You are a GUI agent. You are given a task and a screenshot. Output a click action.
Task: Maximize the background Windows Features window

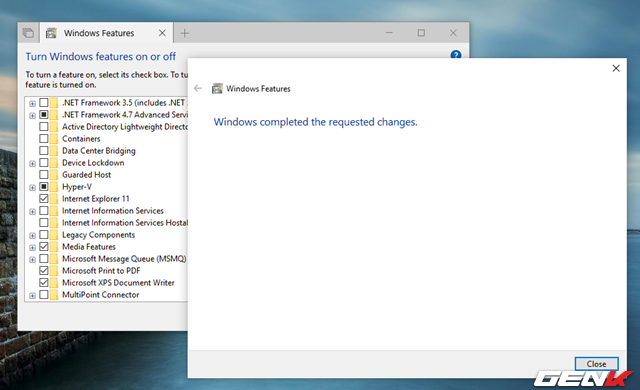(421, 33)
